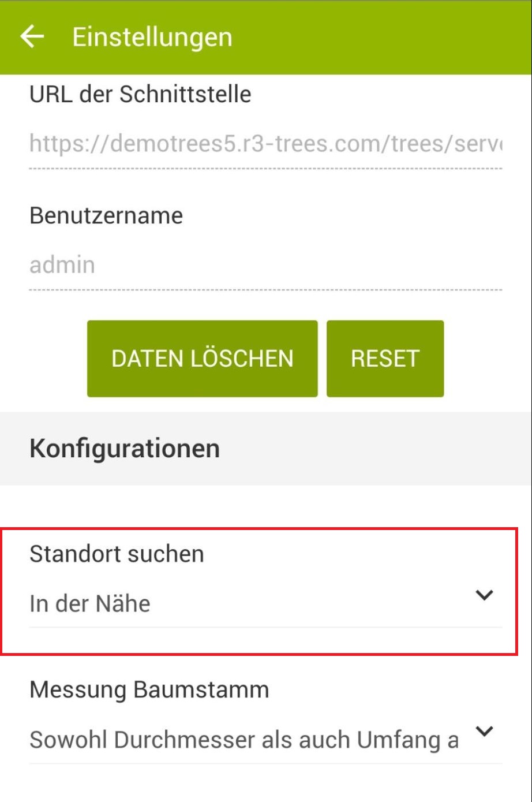Tap the back arrow in the header
Viewport: 532px width, 802px height.
pos(32,37)
